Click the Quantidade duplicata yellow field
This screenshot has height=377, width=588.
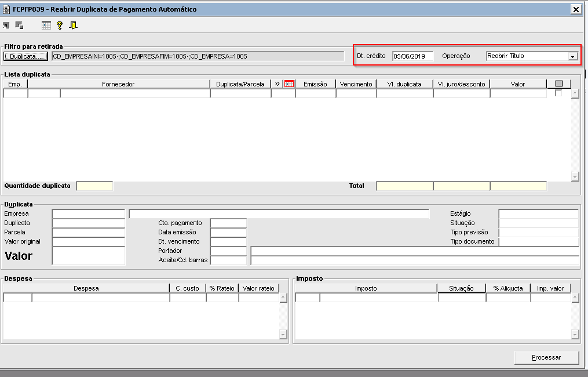pyautogui.click(x=94, y=186)
